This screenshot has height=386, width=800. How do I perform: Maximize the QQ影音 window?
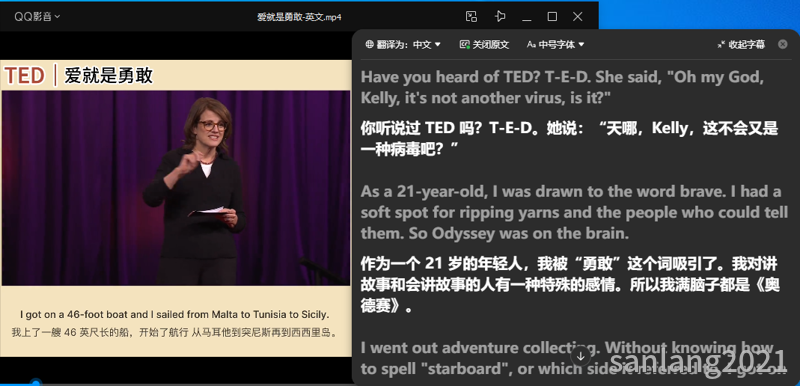tap(552, 16)
